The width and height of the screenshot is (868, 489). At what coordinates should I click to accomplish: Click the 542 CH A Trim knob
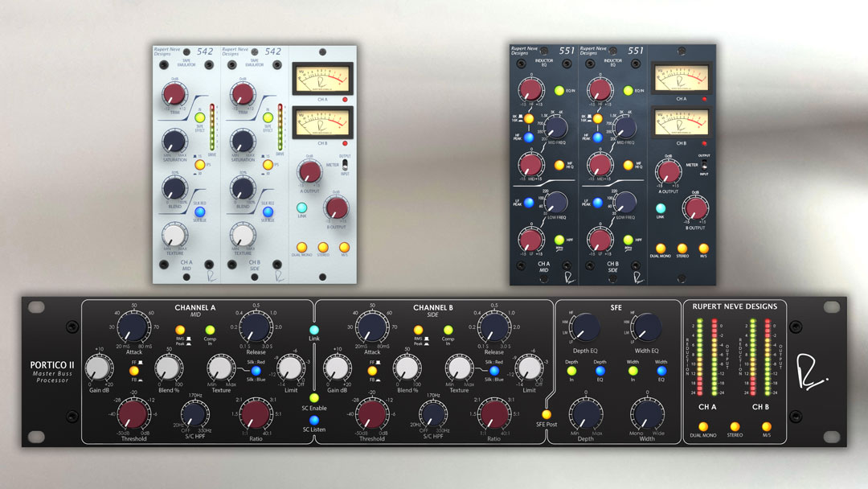(174, 93)
